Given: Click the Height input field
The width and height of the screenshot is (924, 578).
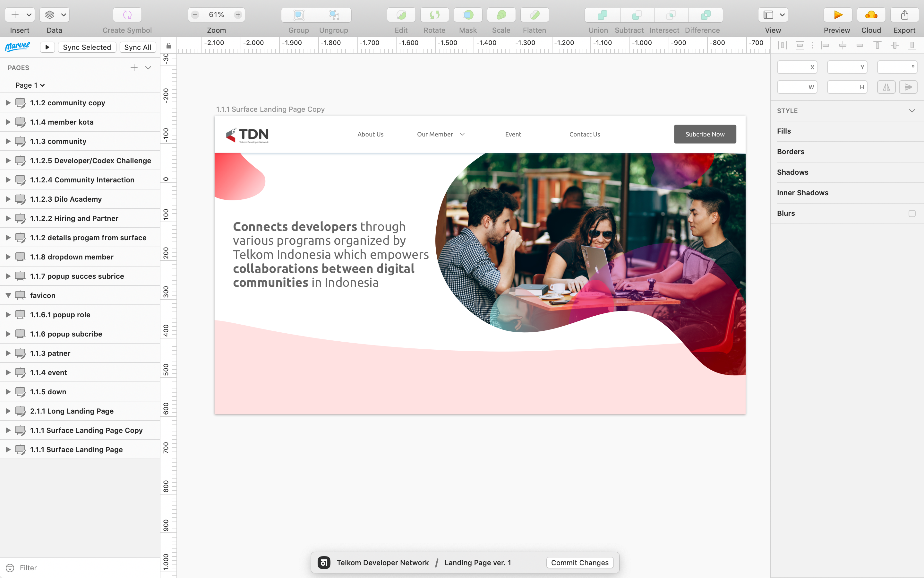Looking at the screenshot, I should click(847, 87).
